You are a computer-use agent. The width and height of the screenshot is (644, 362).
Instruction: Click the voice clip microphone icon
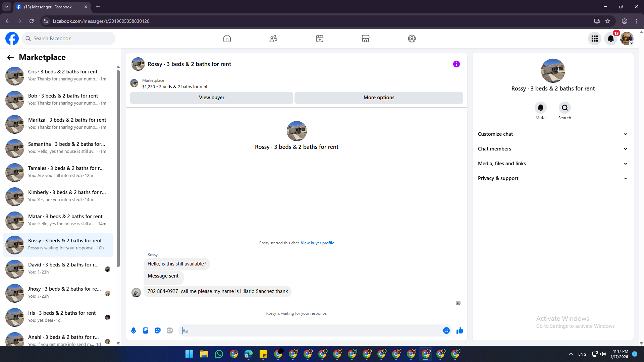point(133,330)
